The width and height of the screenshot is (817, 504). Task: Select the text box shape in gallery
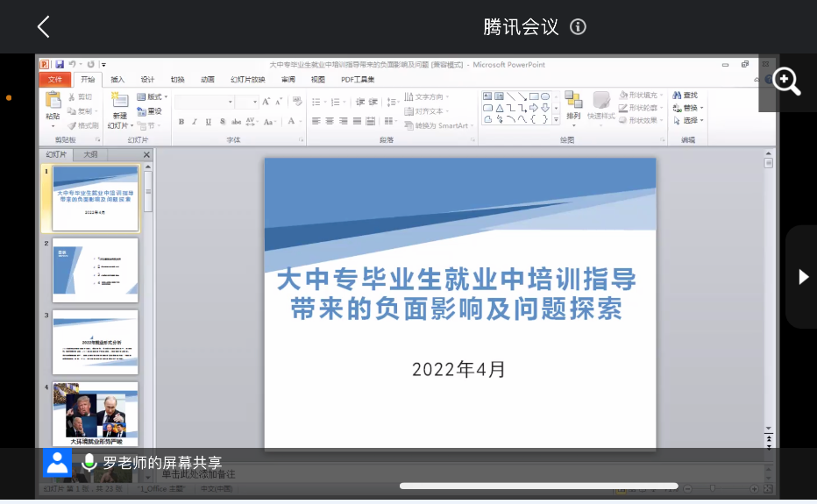pos(487,96)
